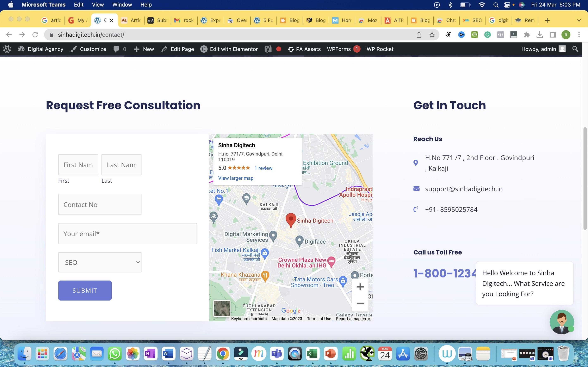Open the View menu in menu bar
This screenshot has width=588, height=367.
coord(98,5)
